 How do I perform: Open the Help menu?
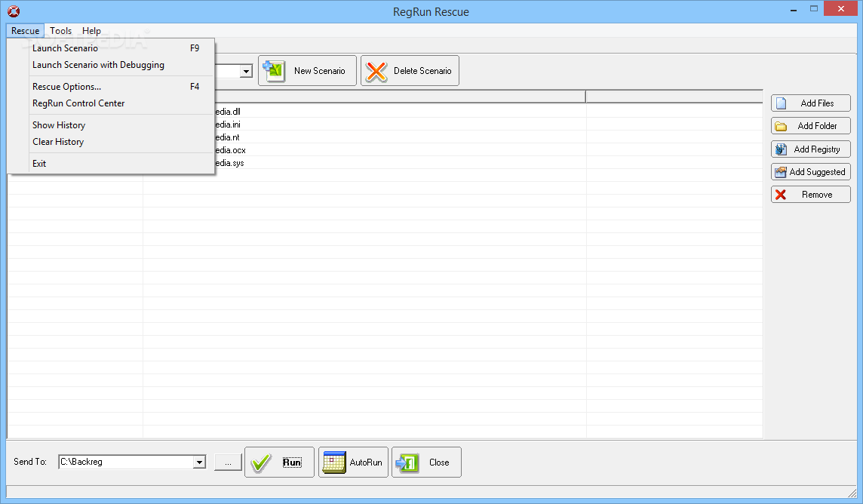91,31
